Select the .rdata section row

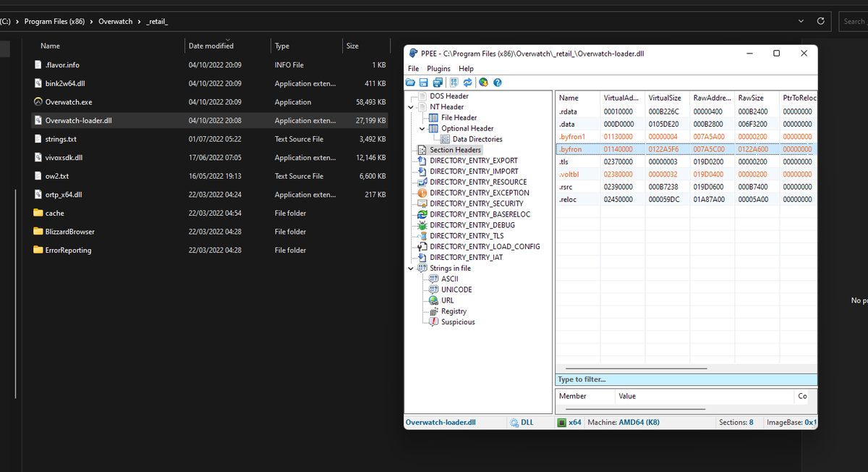click(x=686, y=112)
